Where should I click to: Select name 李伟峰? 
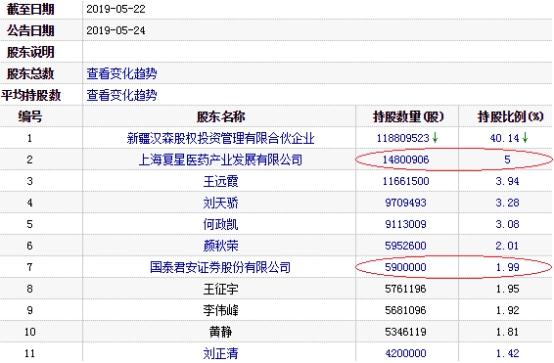220,310
